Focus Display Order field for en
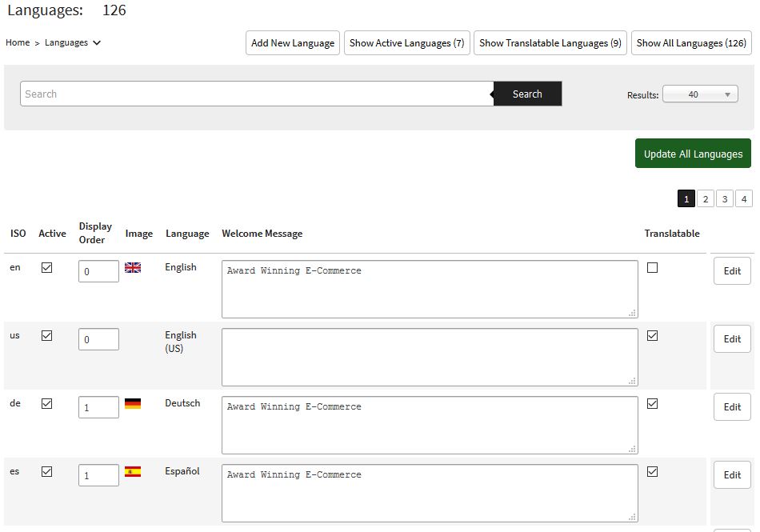 [99, 271]
